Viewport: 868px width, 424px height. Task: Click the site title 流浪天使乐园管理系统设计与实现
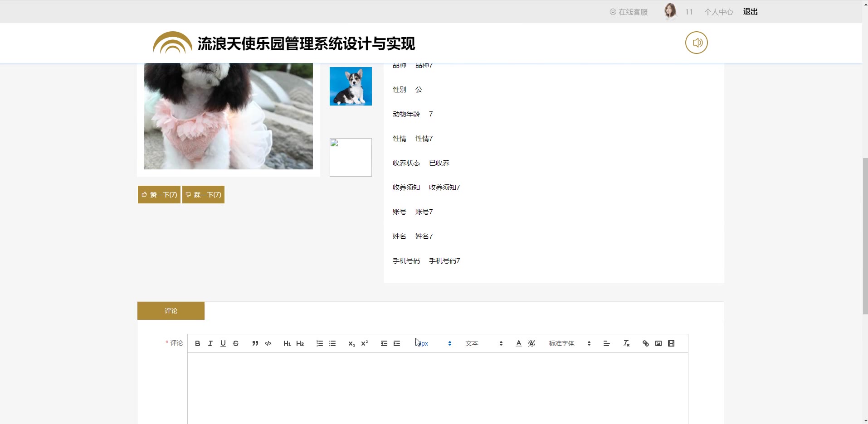pos(306,43)
